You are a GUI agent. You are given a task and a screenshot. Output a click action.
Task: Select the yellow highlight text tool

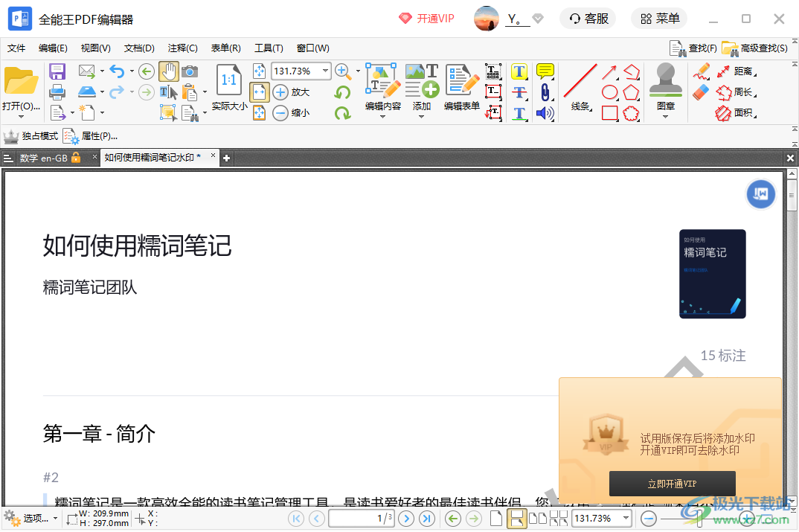519,71
